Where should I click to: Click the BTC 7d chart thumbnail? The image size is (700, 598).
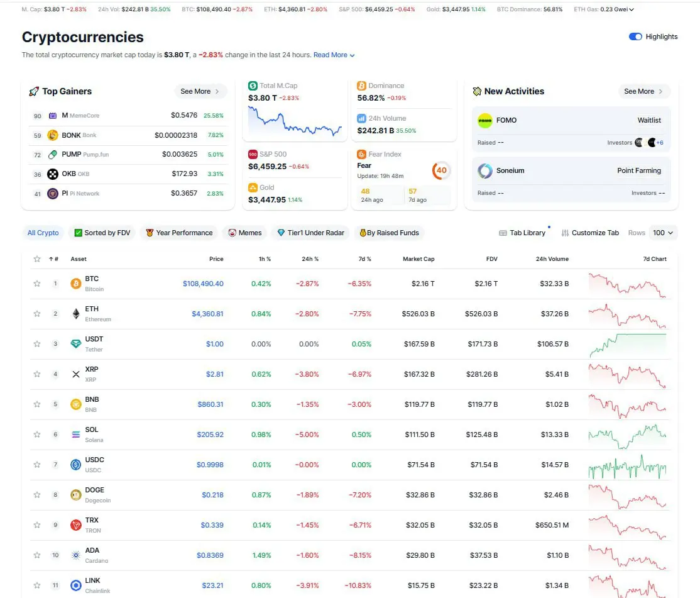[x=627, y=285]
